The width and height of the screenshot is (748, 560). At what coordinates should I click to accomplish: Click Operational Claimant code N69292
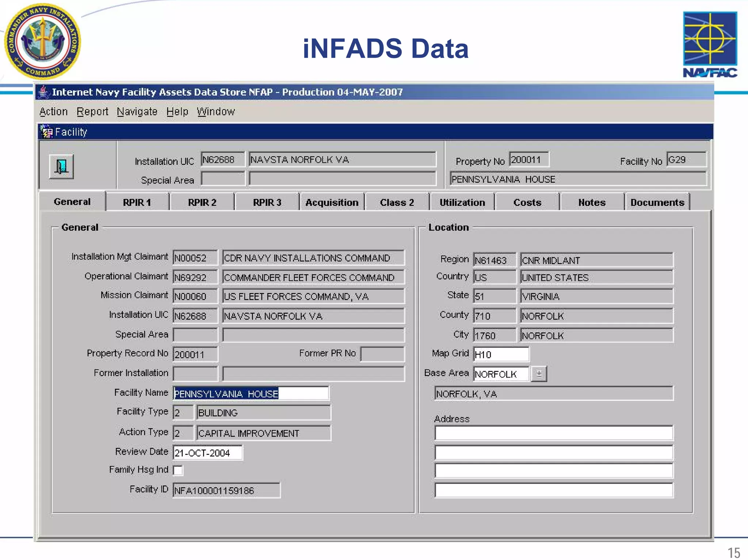coord(195,277)
